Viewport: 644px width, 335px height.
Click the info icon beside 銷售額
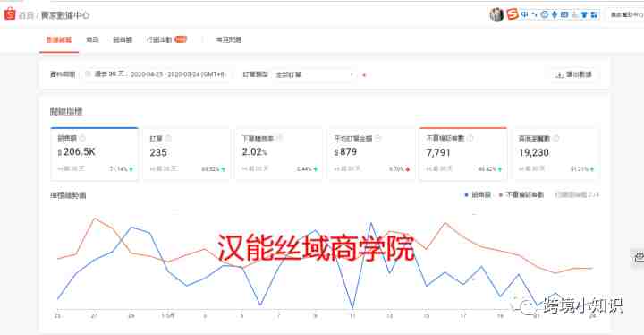tap(82, 138)
